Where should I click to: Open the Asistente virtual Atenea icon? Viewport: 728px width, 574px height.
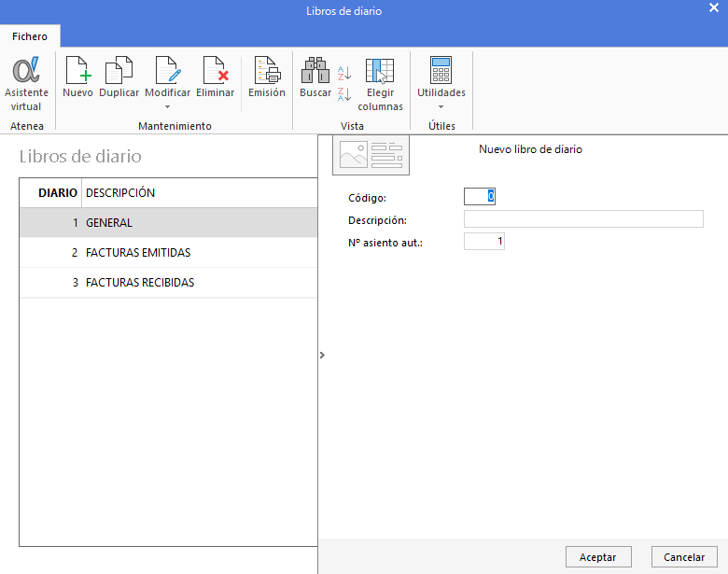click(x=26, y=70)
